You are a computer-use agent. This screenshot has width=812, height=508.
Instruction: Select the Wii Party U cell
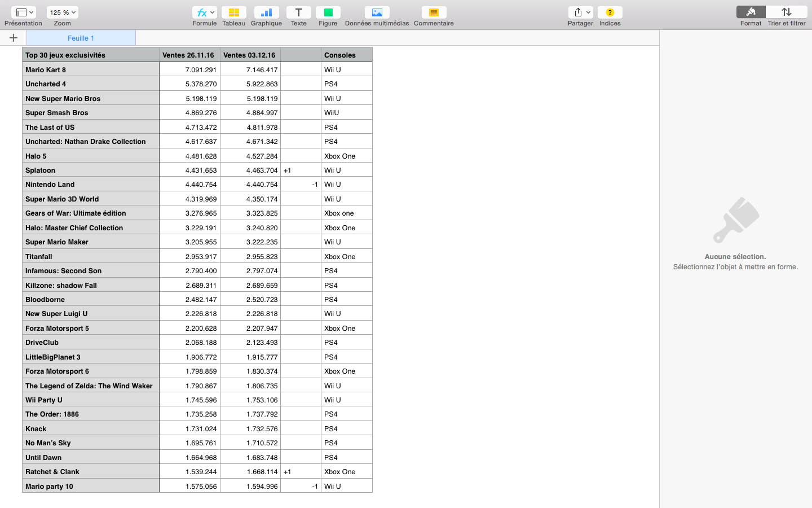pos(91,400)
